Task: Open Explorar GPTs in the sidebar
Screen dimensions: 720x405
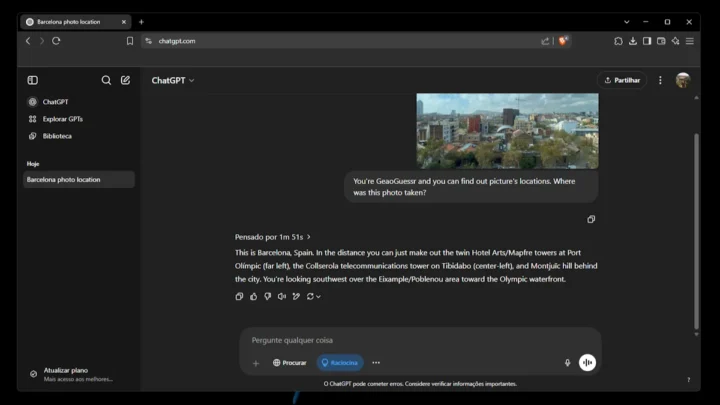Action: click(x=62, y=119)
